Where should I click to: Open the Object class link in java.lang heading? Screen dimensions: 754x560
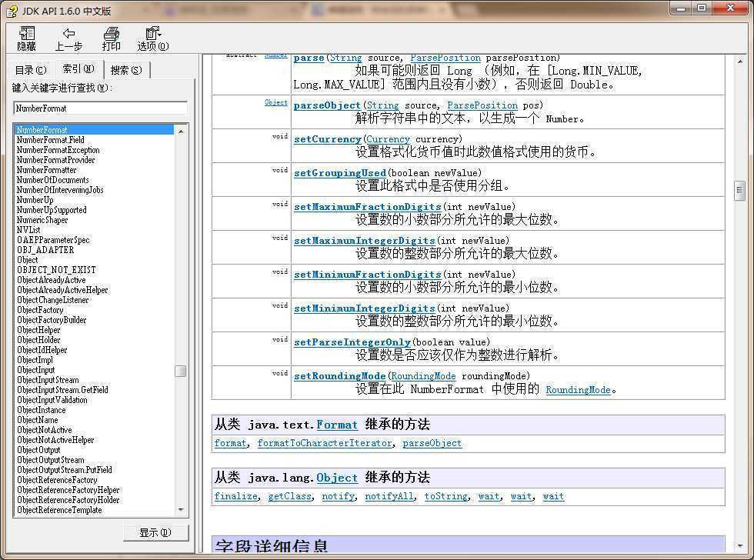coord(337,478)
